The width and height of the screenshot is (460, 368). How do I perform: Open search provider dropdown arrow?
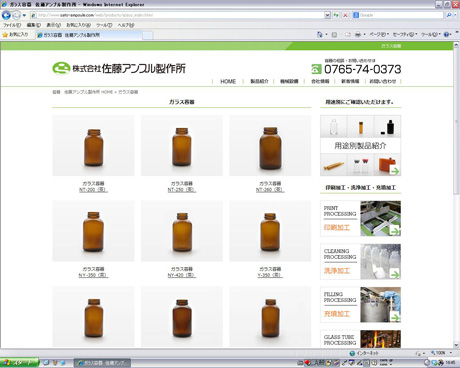(455, 15)
